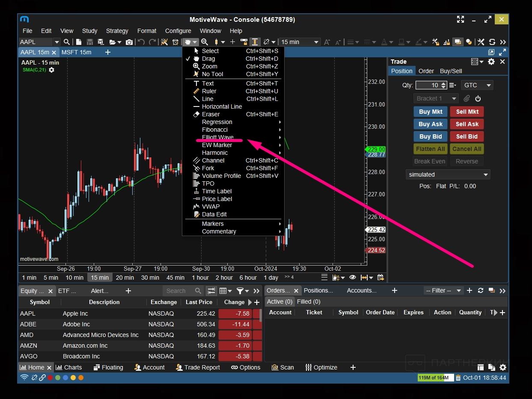Click the alarm clock alert icon
The height and width of the screenshot is (399, 532).
point(175,42)
